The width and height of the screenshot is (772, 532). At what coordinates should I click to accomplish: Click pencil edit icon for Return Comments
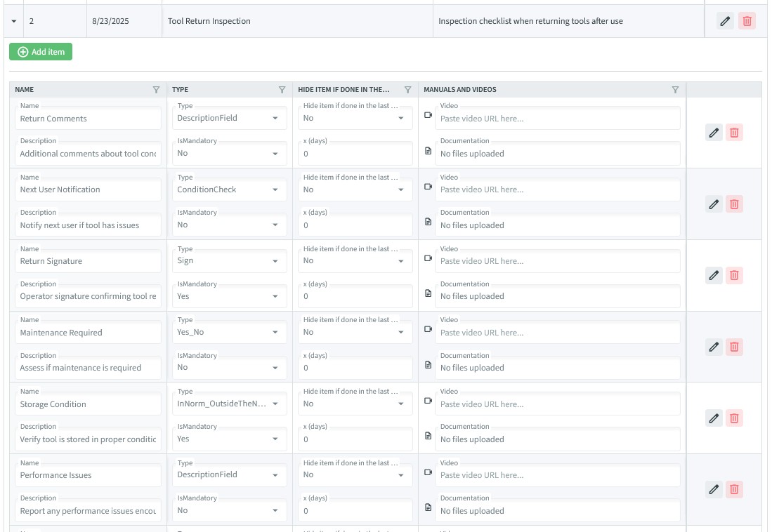click(x=714, y=133)
